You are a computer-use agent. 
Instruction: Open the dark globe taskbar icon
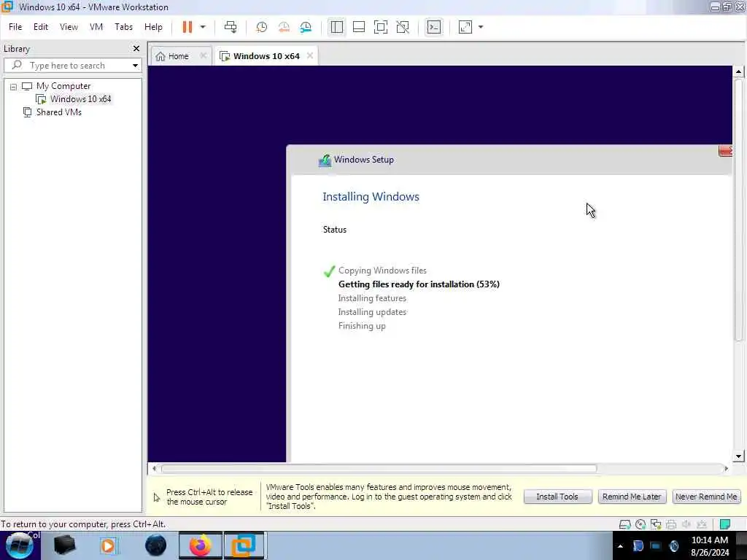156,545
